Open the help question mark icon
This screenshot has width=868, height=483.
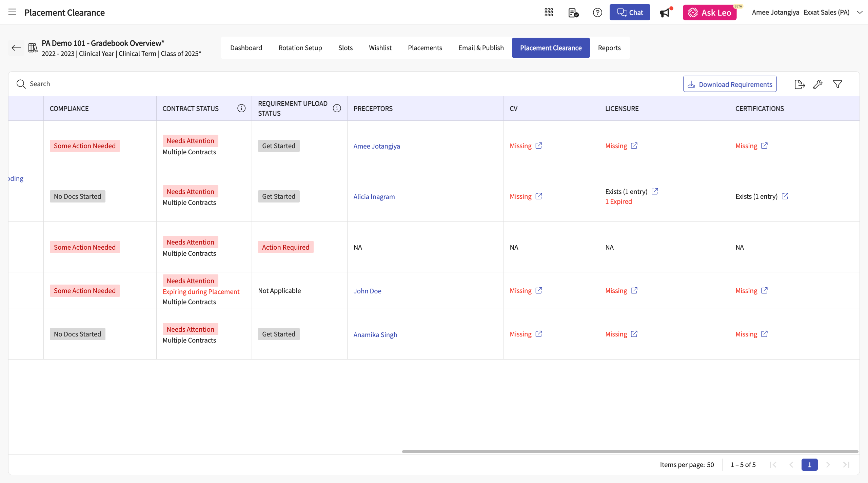[597, 13]
